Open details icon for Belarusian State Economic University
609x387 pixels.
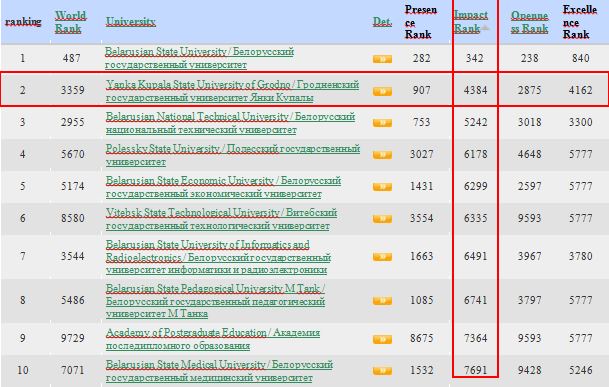pos(382,187)
